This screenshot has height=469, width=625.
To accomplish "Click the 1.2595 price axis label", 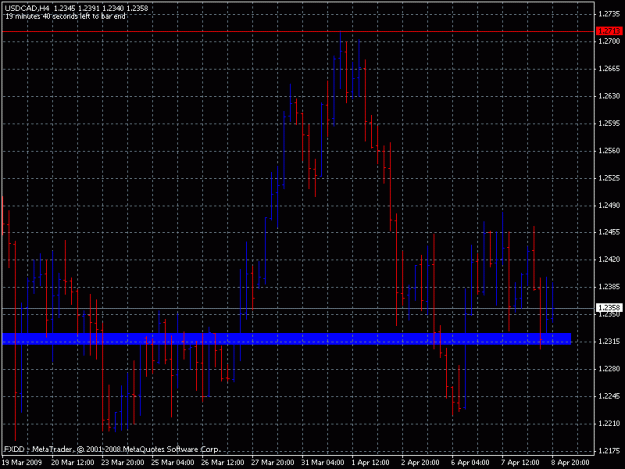I will click(x=609, y=123).
